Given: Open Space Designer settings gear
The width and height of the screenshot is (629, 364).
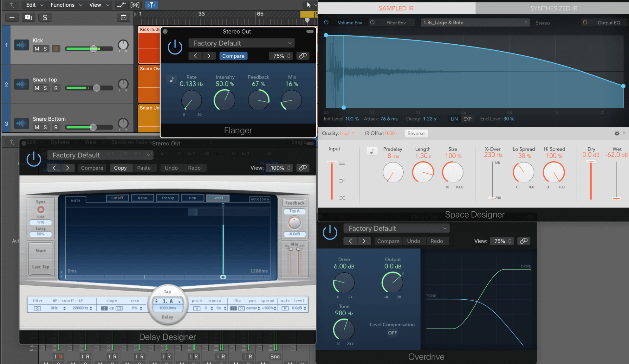Looking at the screenshot, I should (617, 133).
